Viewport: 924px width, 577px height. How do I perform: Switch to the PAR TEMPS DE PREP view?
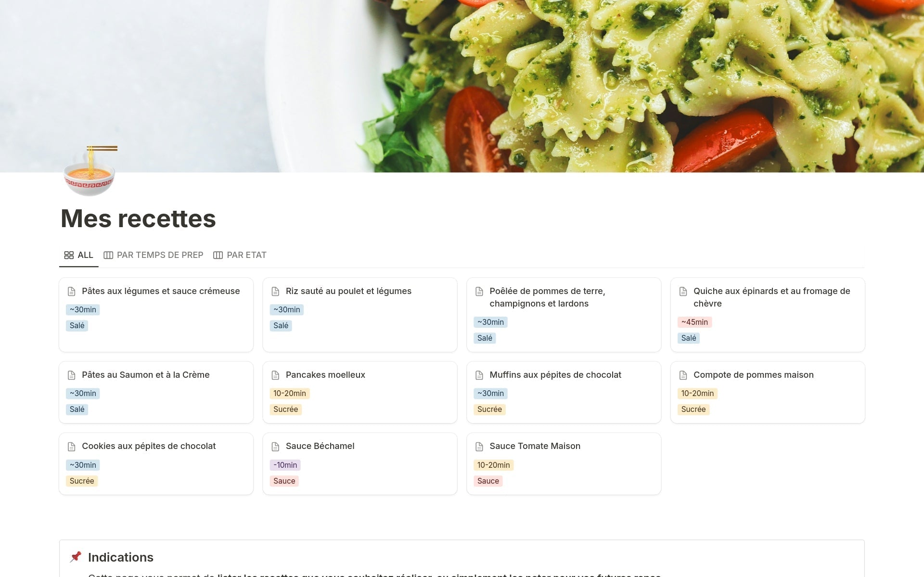(x=154, y=255)
